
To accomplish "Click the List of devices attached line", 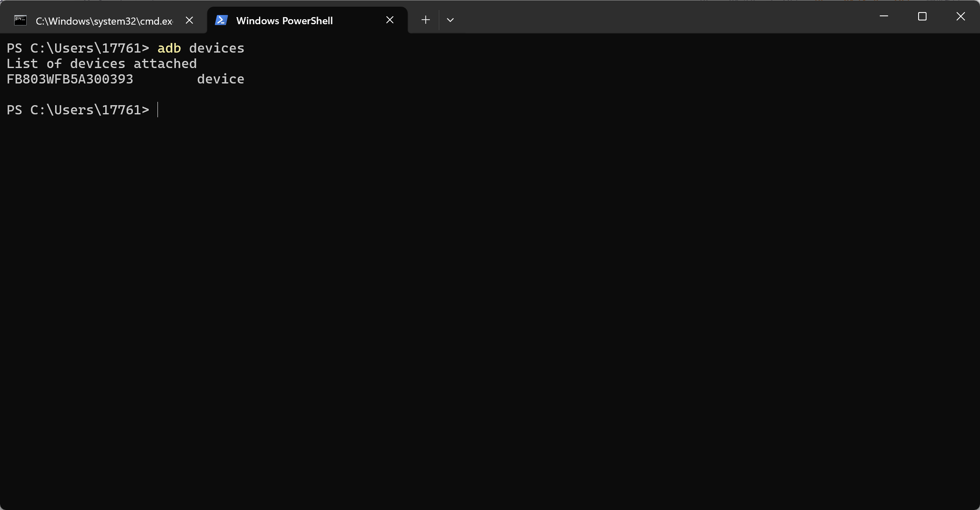I will tap(102, 64).
